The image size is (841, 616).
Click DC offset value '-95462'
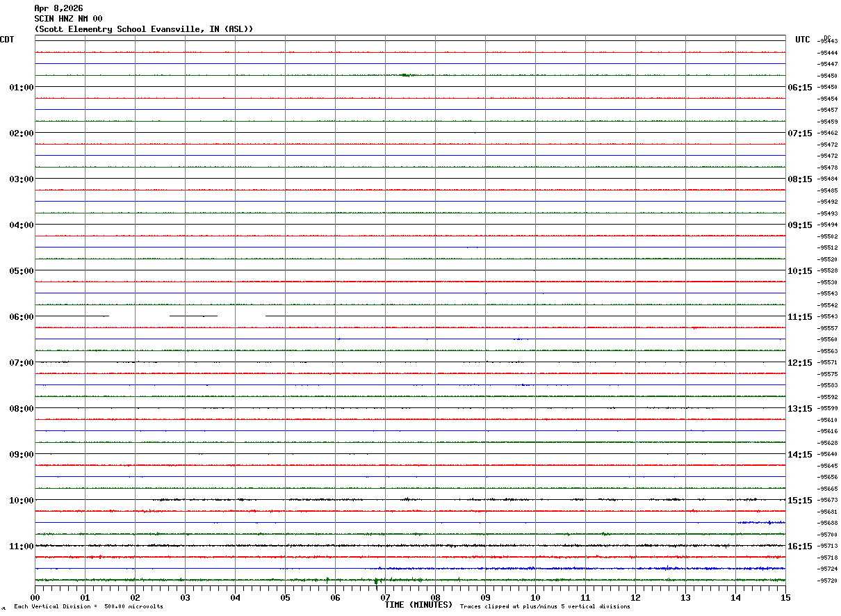point(828,133)
